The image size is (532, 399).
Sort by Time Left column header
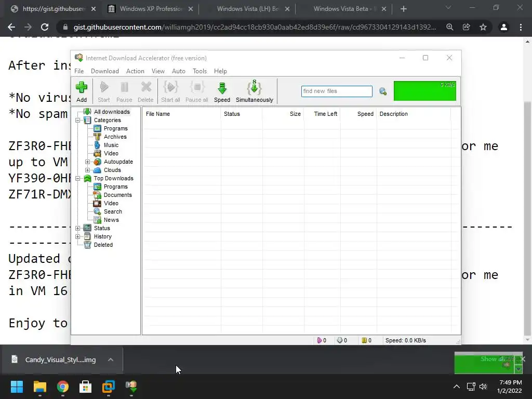pos(322,114)
